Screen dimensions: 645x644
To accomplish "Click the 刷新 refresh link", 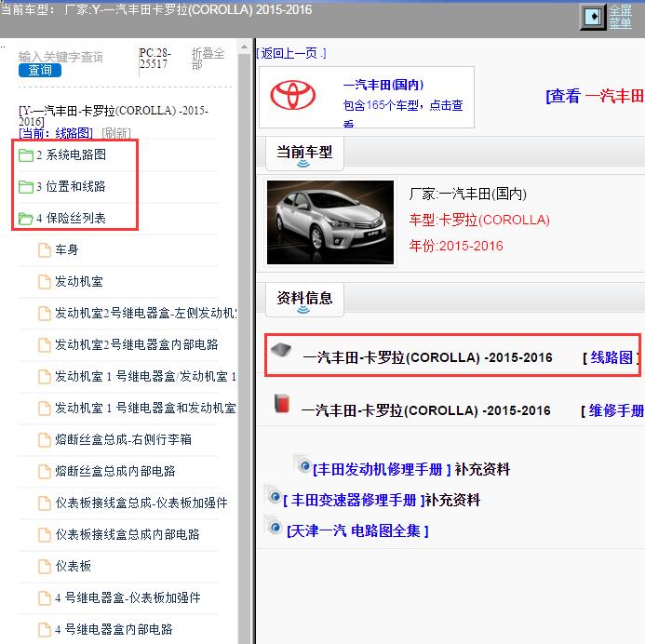I will [x=116, y=133].
